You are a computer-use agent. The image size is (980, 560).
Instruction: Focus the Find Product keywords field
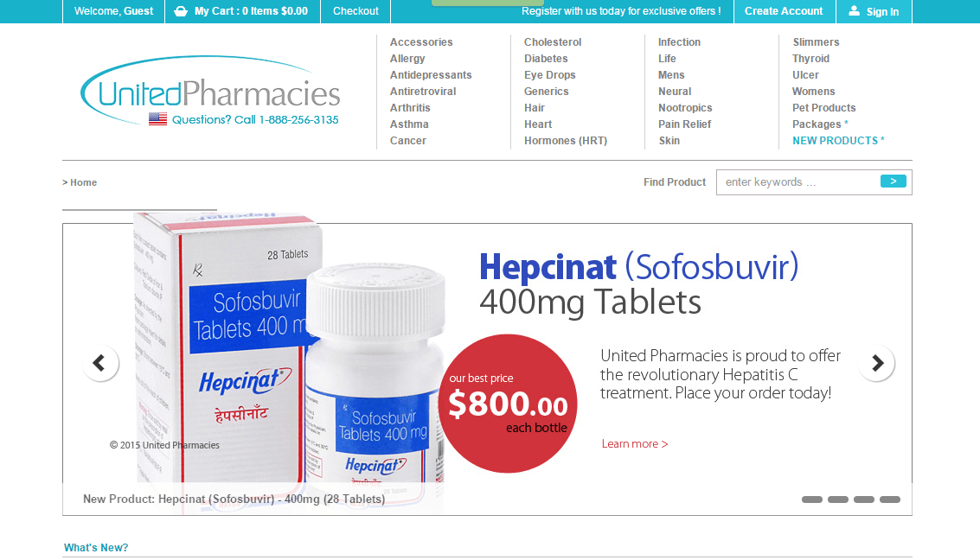[x=798, y=182]
